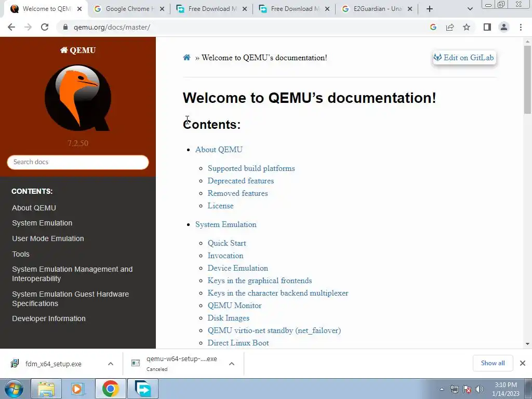Viewport: 532px width, 399px height.
Task: Open the Direct Linux Boot link
Action: tap(238, 343)
